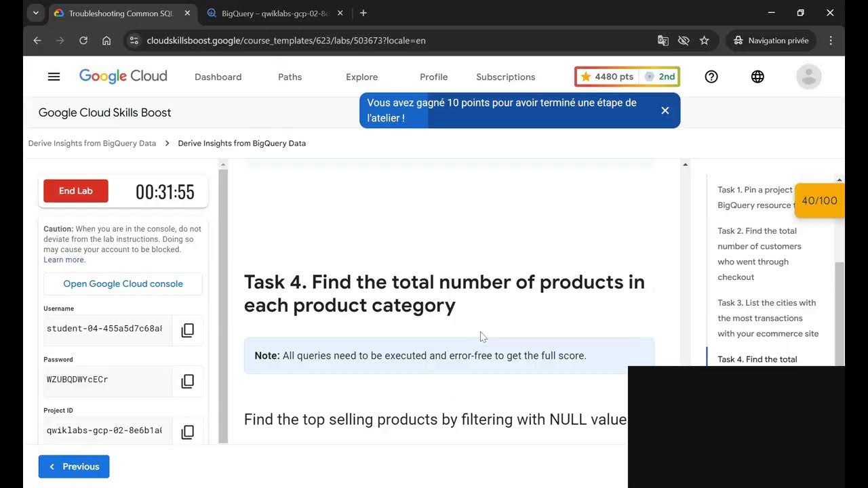Bookmark this page with the star

[x=704, y=41]
